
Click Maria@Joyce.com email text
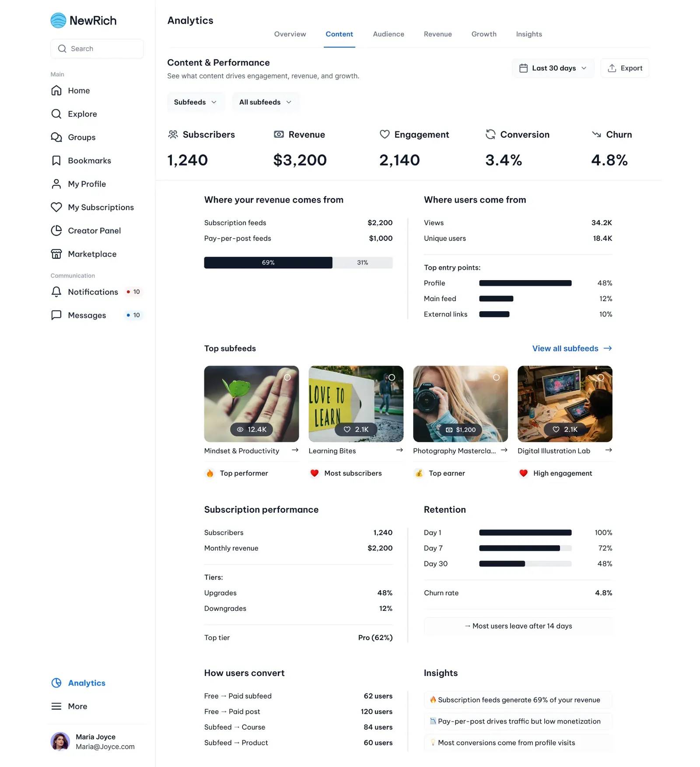click(x=105, y=747)
